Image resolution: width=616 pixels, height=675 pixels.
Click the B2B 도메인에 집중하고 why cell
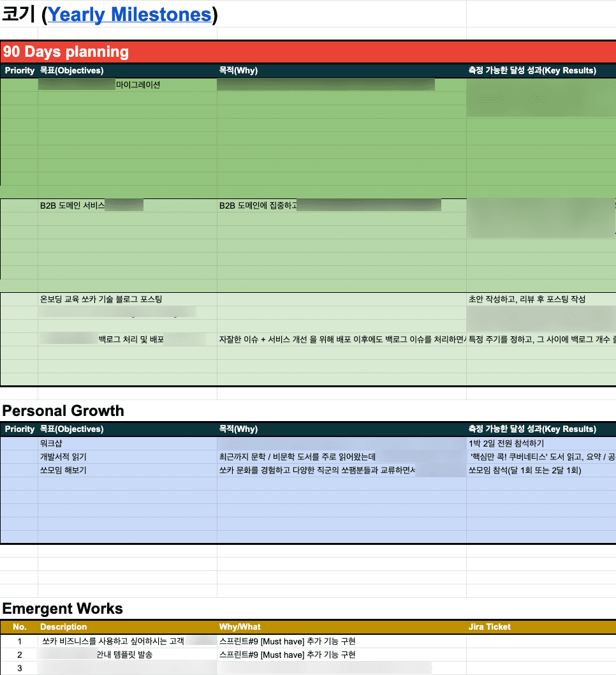342,205
